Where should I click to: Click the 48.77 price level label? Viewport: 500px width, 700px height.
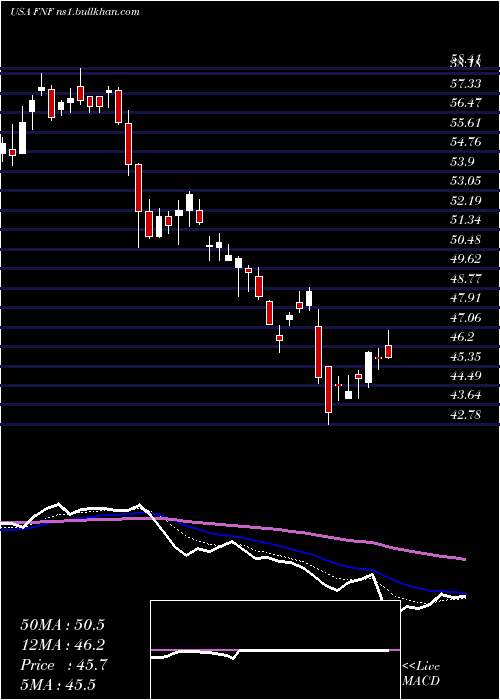466,279
